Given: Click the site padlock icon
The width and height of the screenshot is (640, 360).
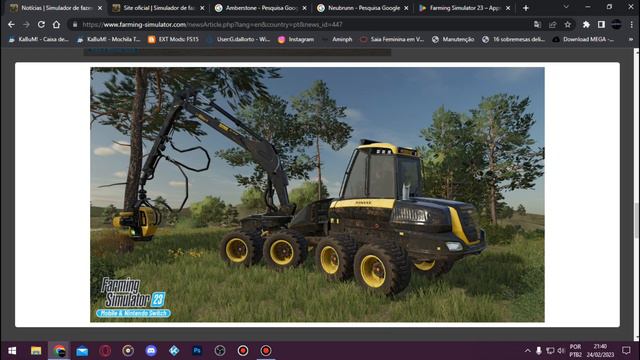Looking at the screenshot, I should pyautogui.click(x=75, y=24).
